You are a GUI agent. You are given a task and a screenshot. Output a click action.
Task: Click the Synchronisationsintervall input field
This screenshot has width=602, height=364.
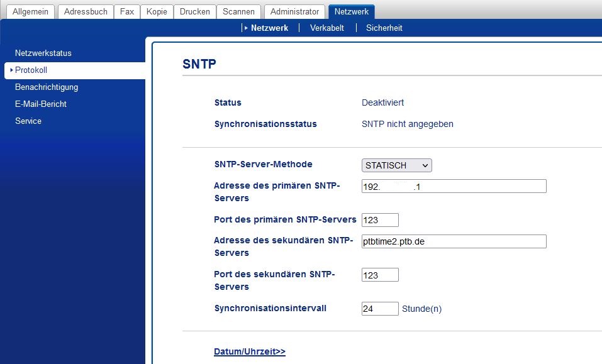[380, 309]
